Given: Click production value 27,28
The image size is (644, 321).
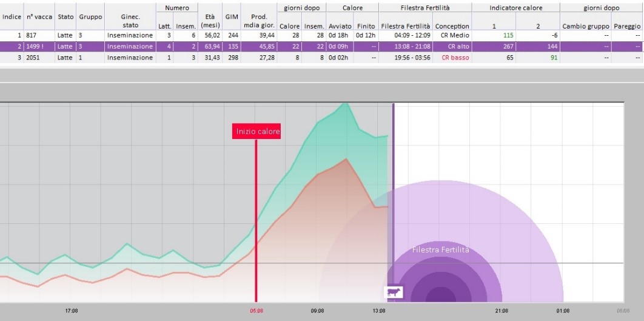Looking at the screenshot, I should [267, 58].
